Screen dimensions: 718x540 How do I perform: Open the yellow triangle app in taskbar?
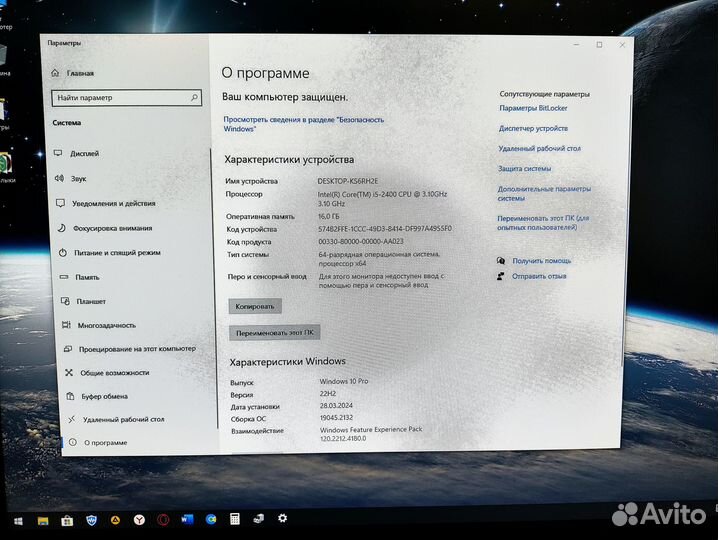coord(115,519)
